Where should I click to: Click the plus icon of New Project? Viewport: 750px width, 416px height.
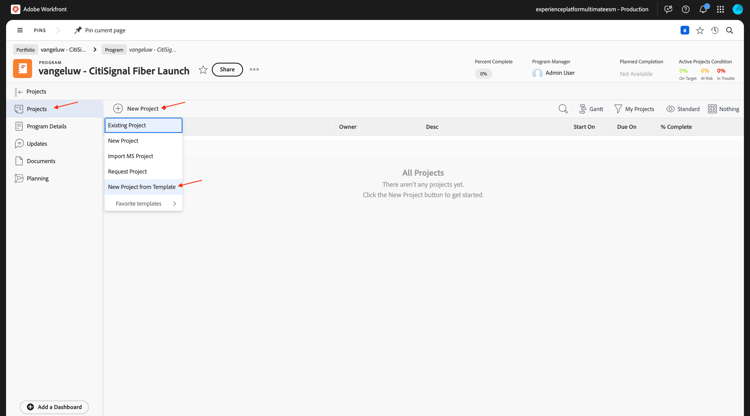(118, 109)
